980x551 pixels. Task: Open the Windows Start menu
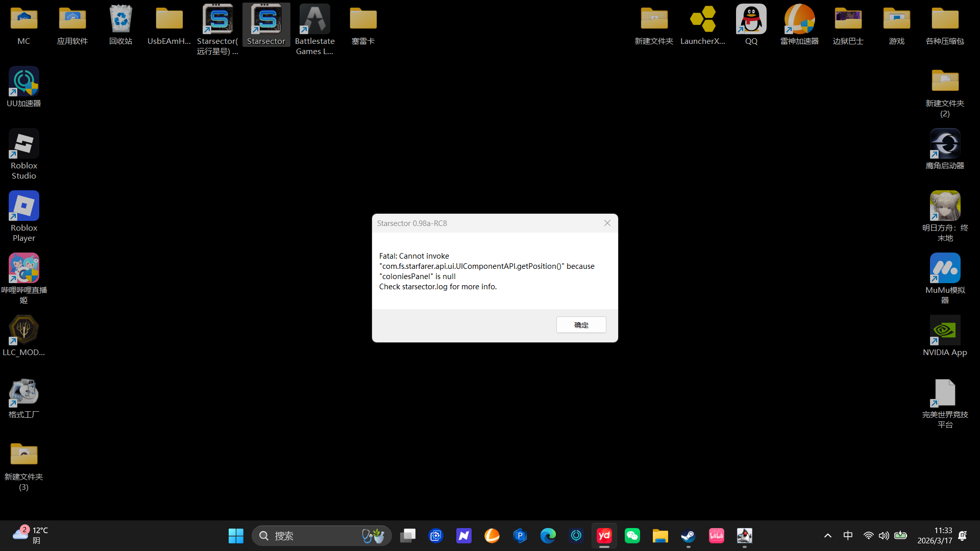pos(236,536)
